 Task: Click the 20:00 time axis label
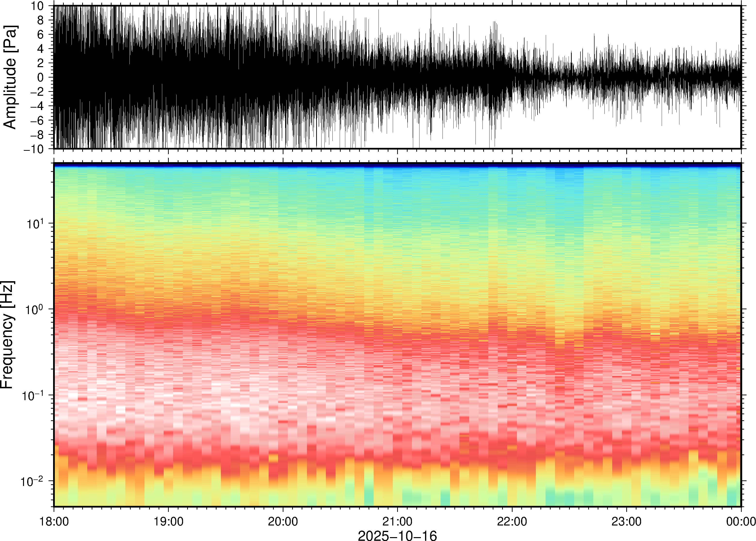tap(283, 521)
